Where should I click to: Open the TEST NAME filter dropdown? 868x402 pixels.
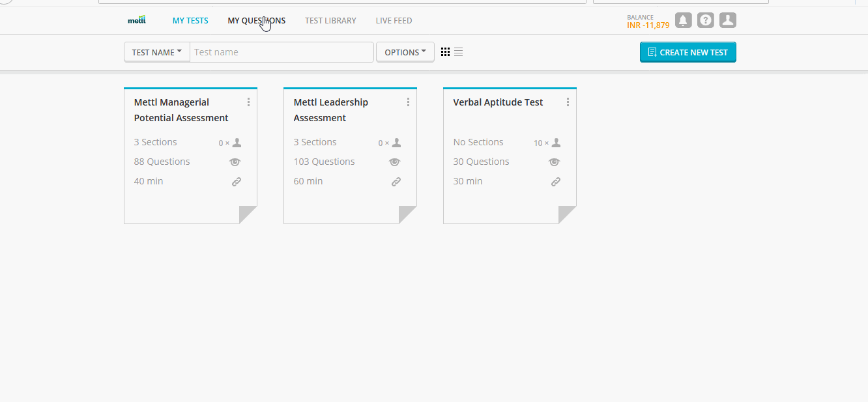[157, 52]
